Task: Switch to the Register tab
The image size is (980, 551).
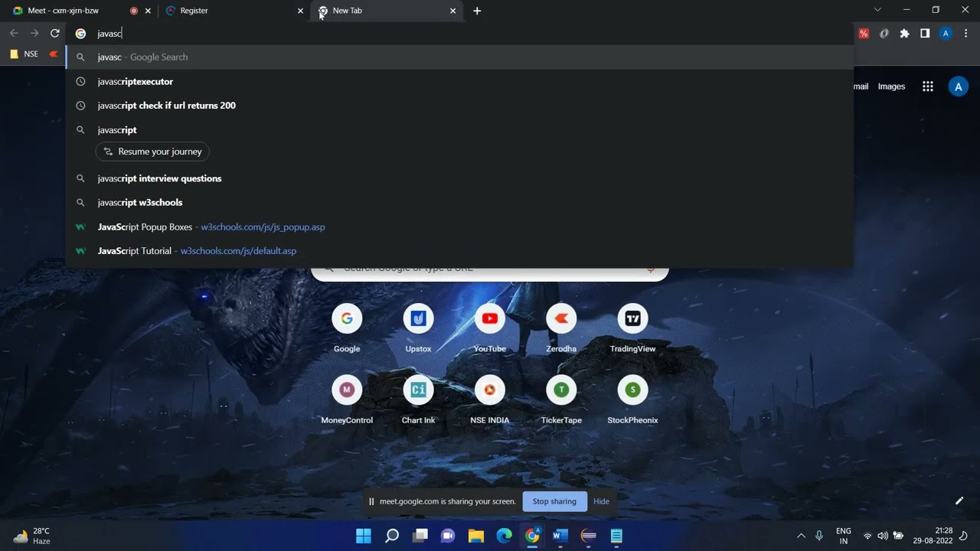Action: 234,11
